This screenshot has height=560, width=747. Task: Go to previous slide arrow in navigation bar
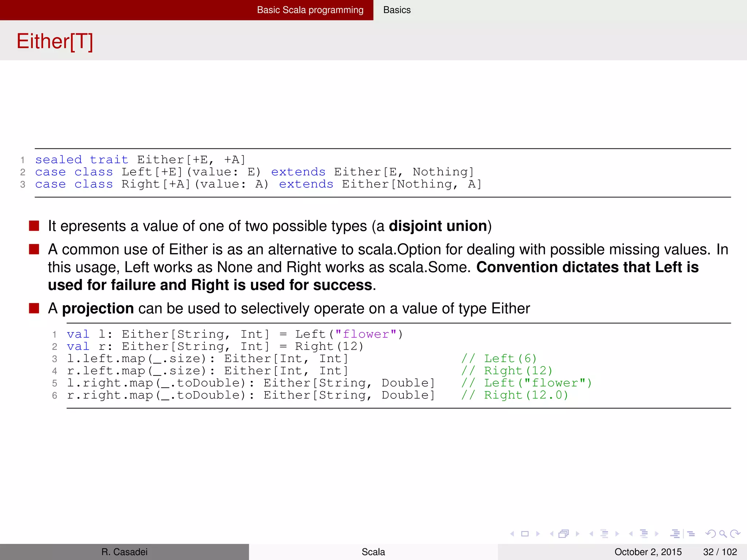tap(512, 534)
